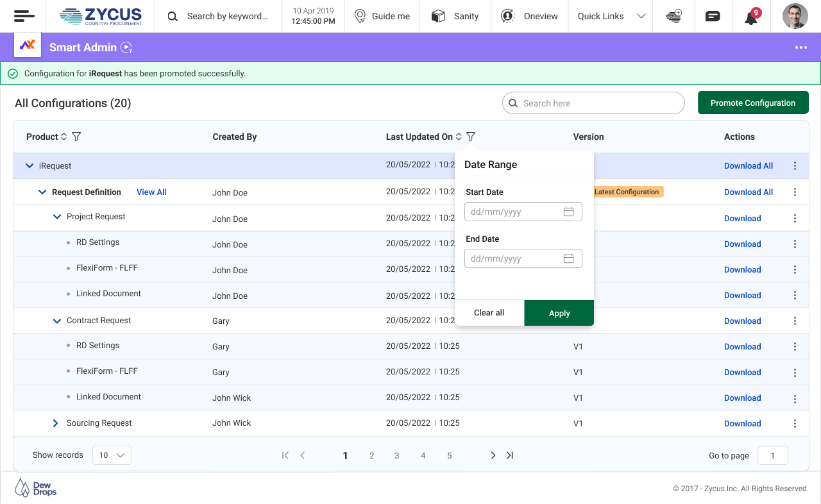Expand the Sourcing Request row

(55, 423)
